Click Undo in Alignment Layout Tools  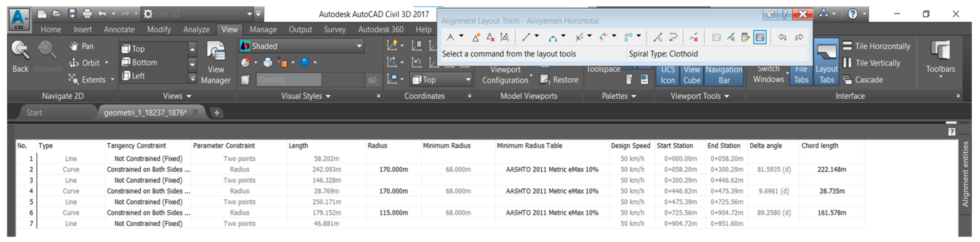(x=782, y=37)
